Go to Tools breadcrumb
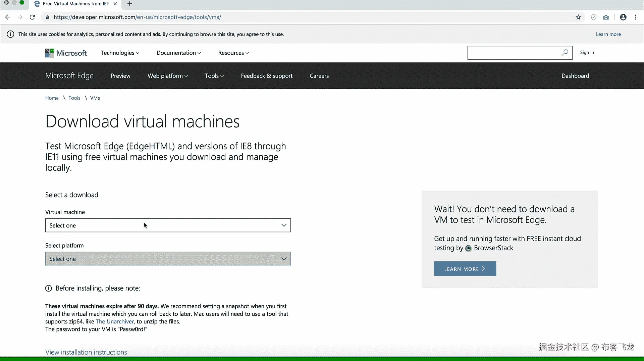Viewport: 644px width, 361px height. pyautogui.click(x=74, y=98)
